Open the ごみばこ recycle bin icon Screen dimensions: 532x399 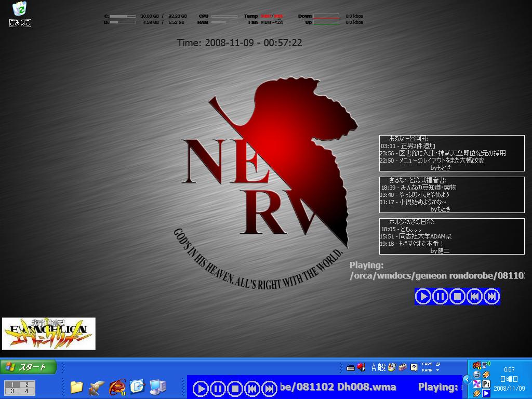point(20,14)
